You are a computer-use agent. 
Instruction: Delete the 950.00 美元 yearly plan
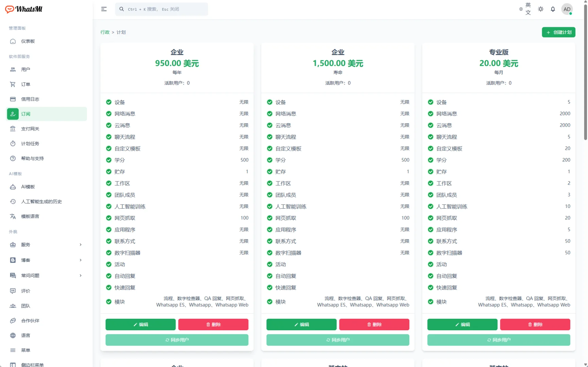(213, 325)
